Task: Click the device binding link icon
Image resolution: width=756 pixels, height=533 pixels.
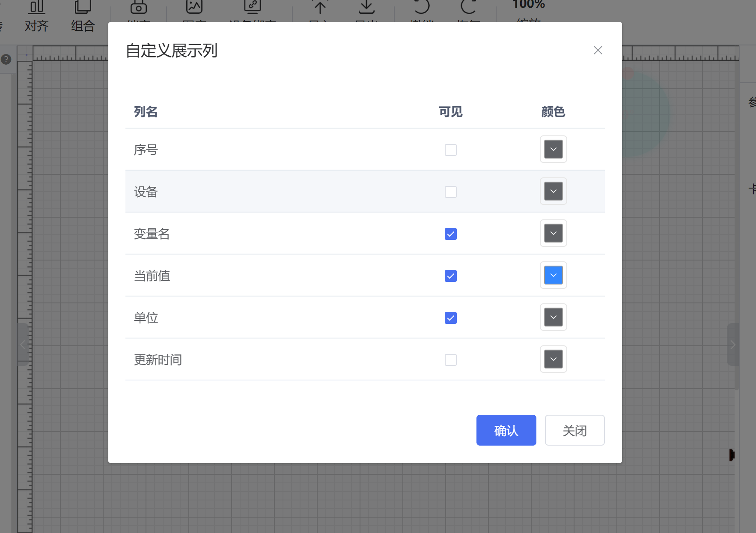Action: click(x=252, y=7)
